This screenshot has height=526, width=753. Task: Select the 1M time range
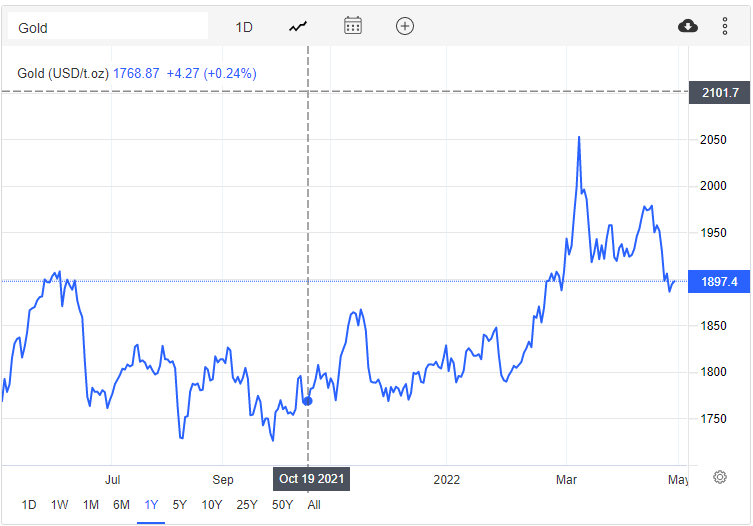click(x=91, y=505)
